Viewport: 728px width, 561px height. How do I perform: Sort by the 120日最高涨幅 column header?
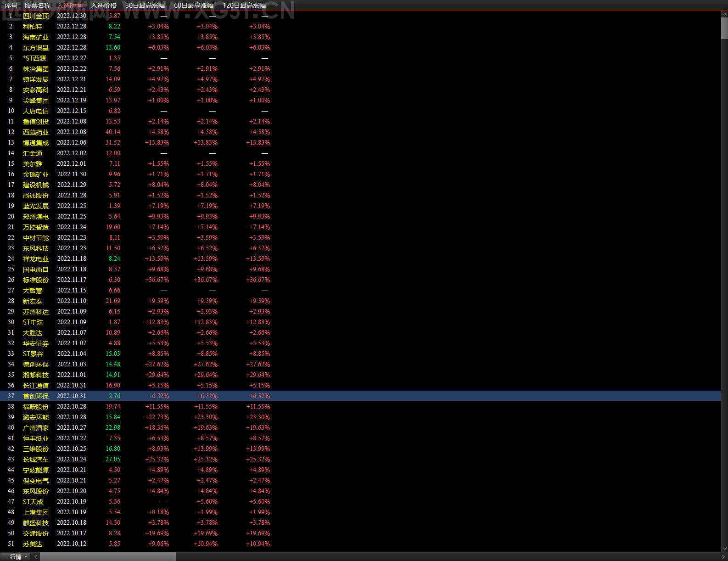tap(244, 6)
